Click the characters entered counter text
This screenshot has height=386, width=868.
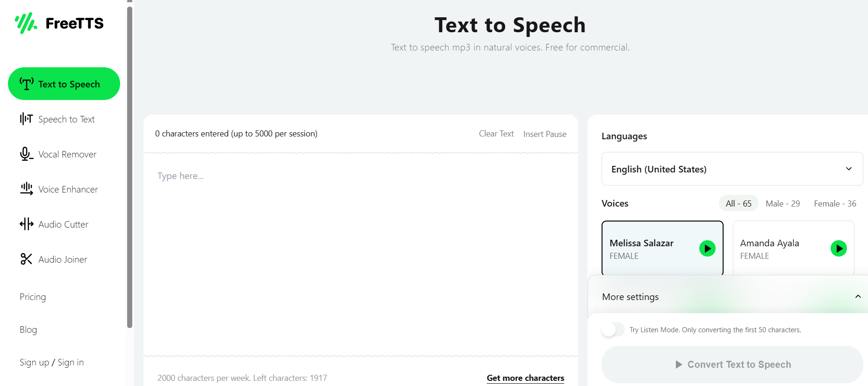(x=236, y=134)
